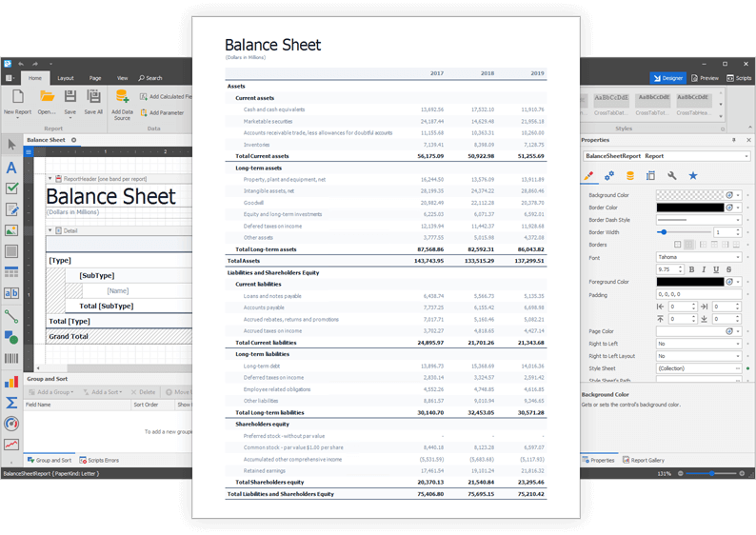The width and height of the screenshot is (756, 535).
Task: Switch to Designer view
Action: point(668,78)
